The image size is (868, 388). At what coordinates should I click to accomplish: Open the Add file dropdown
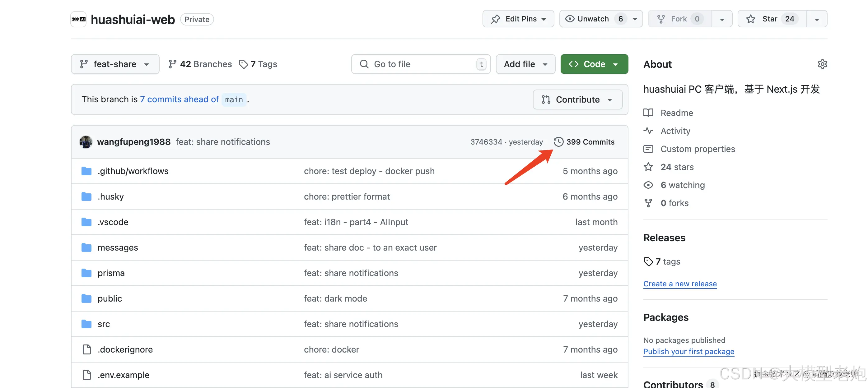[x=525, y=64]
